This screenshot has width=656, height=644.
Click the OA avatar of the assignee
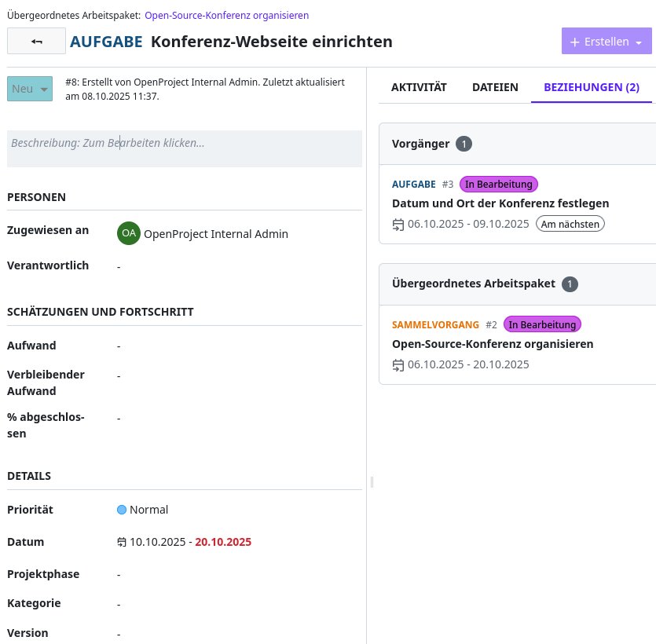128,233
